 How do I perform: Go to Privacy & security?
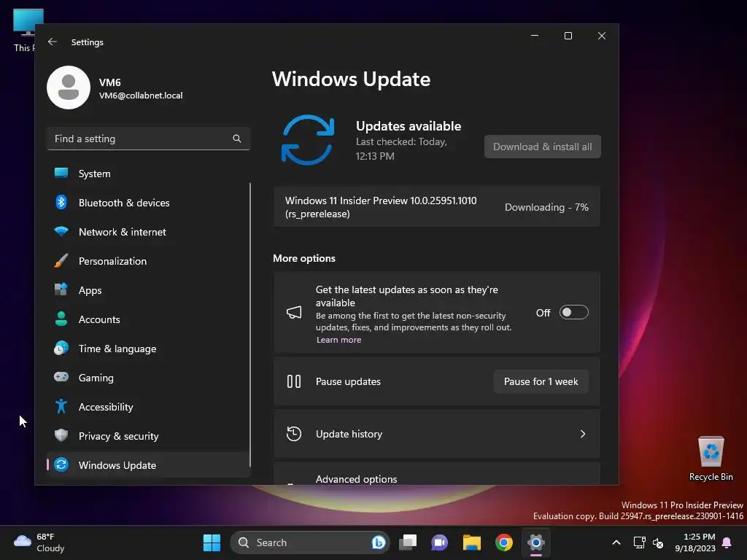coord(148,436)
